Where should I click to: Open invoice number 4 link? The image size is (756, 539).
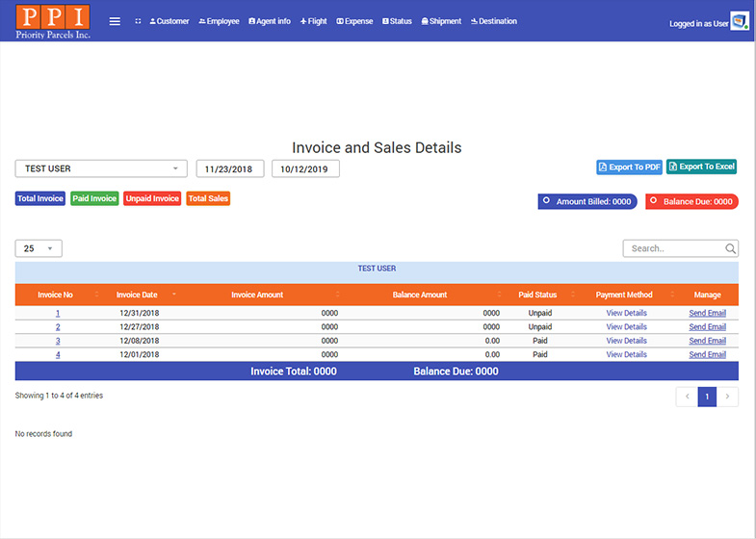[58, 355]
